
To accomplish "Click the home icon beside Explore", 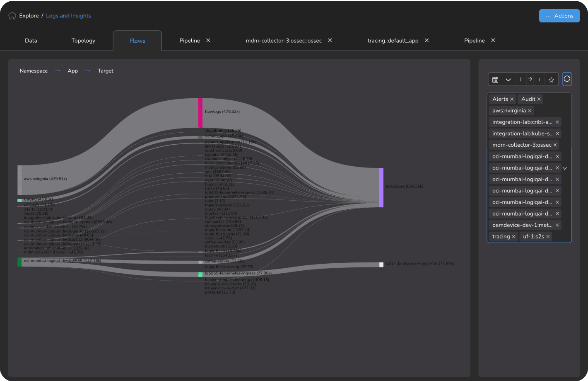I will click(12, 16).
